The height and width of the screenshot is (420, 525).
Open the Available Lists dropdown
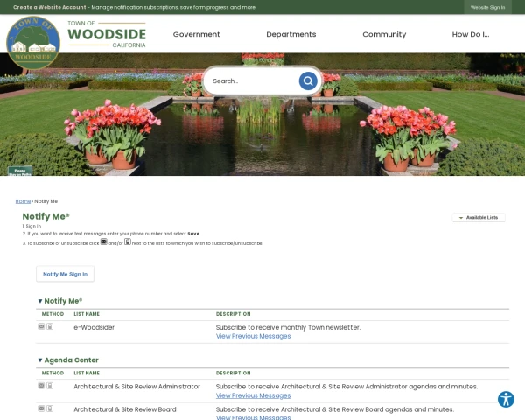(x=479, y=217)
